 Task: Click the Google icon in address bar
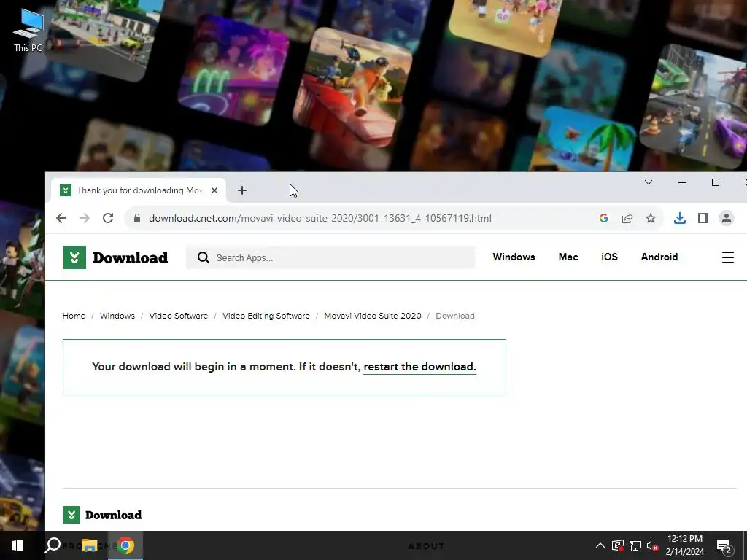tap(603, 218)
